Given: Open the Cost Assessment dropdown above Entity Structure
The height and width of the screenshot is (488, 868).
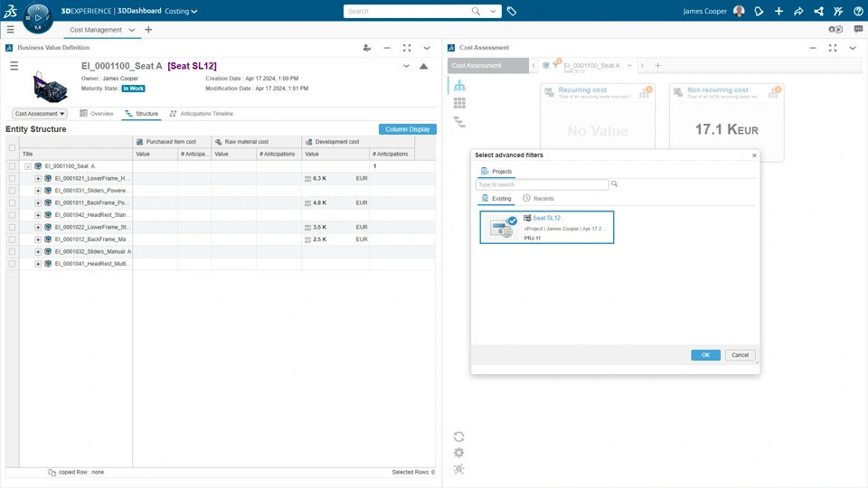Looking at the screenshot, I should (x=39, y=114).
